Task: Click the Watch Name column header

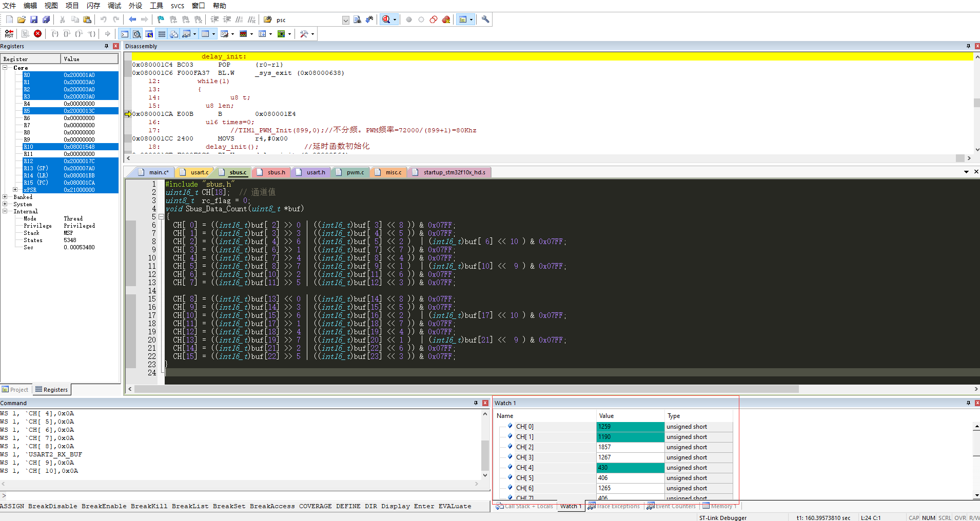Action: 545,416
